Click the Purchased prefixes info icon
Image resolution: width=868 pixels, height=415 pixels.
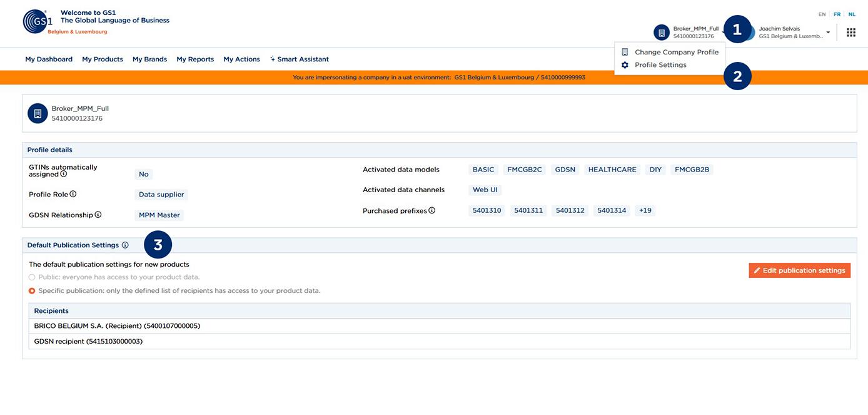click(432, 210)
